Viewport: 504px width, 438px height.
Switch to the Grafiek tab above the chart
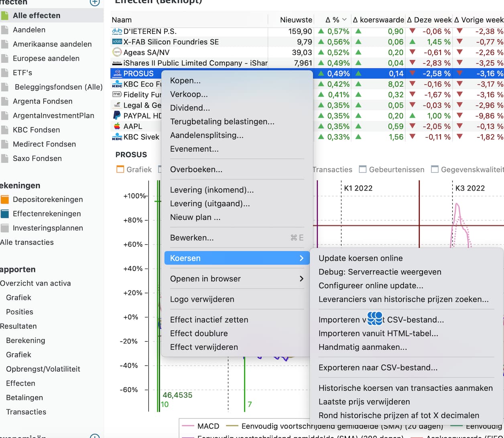[x=134, y=170]
